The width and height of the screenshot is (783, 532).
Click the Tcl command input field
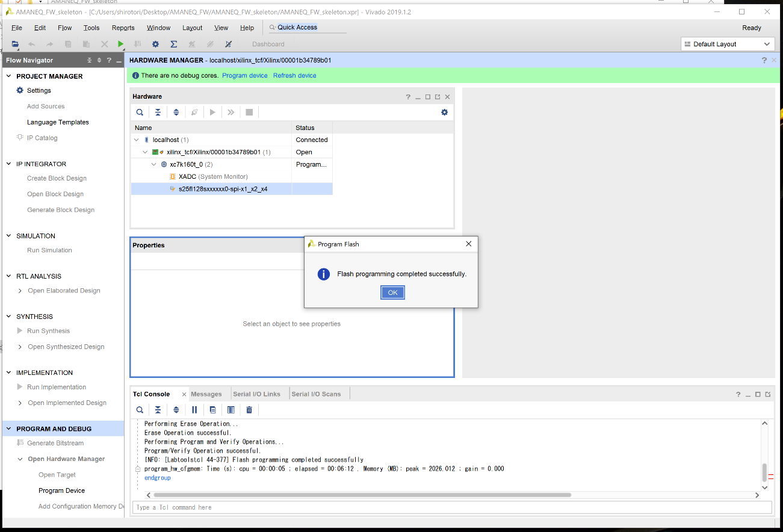pyautogui.click(x=451, y=507)
